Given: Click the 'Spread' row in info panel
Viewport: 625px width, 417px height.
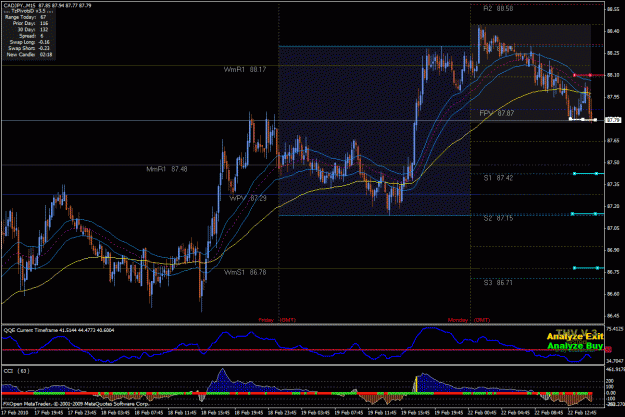Looking at the screenshot, I should pos(31,36).
